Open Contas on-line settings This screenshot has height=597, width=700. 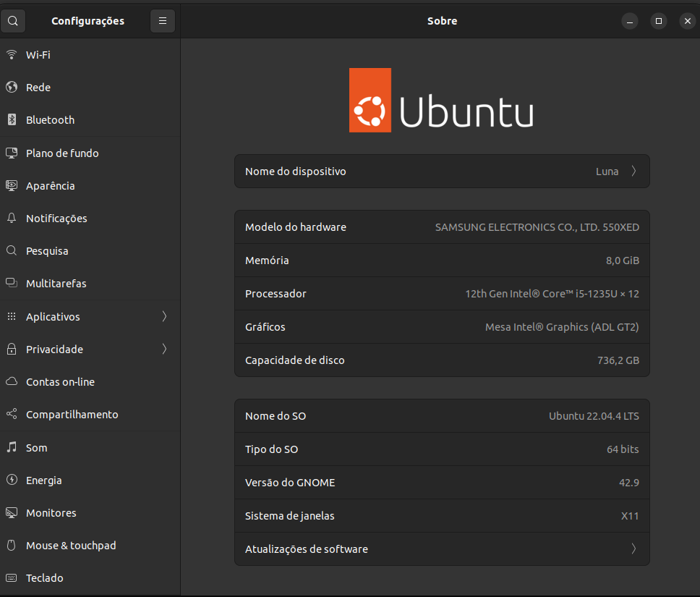pyautogui.click(x=90, y=381)
